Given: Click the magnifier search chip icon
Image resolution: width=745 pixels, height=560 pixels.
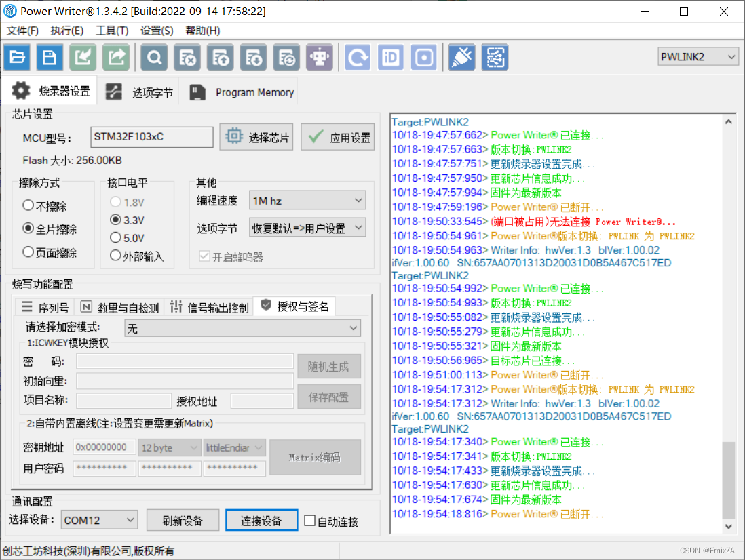Looking at the screenshot, I should (x=154, y=58).
